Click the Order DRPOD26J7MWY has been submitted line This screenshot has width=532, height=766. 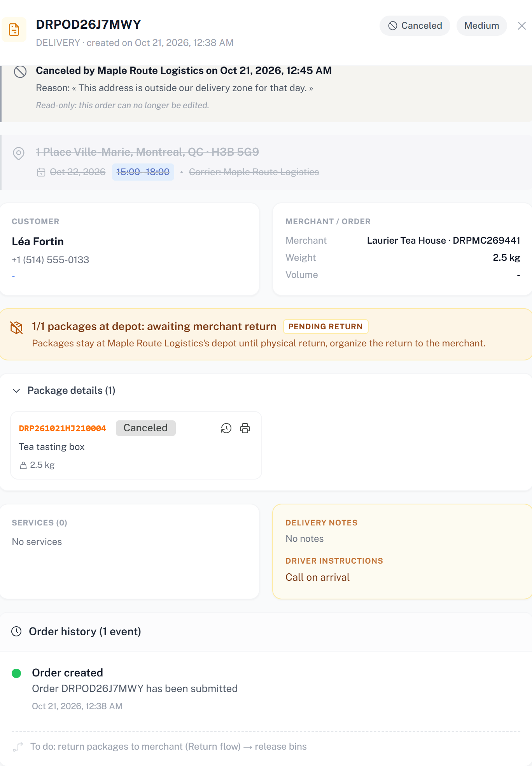[x=135, y=689]
